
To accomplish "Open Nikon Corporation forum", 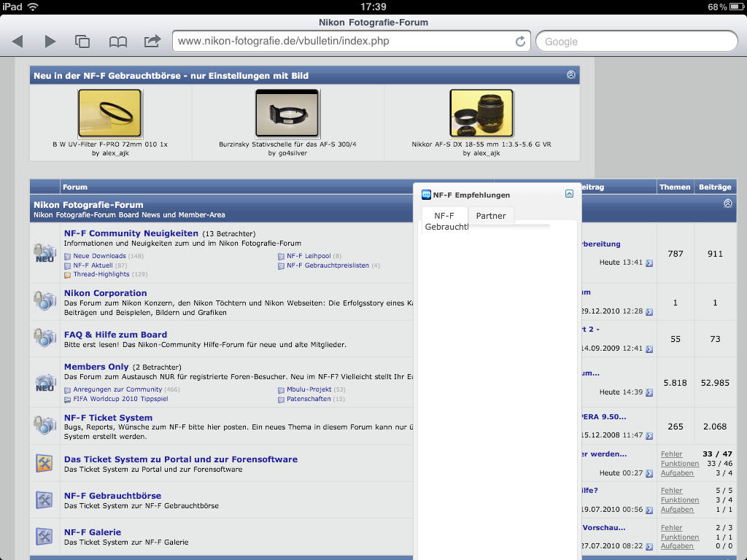I will (x=105, y=293).
